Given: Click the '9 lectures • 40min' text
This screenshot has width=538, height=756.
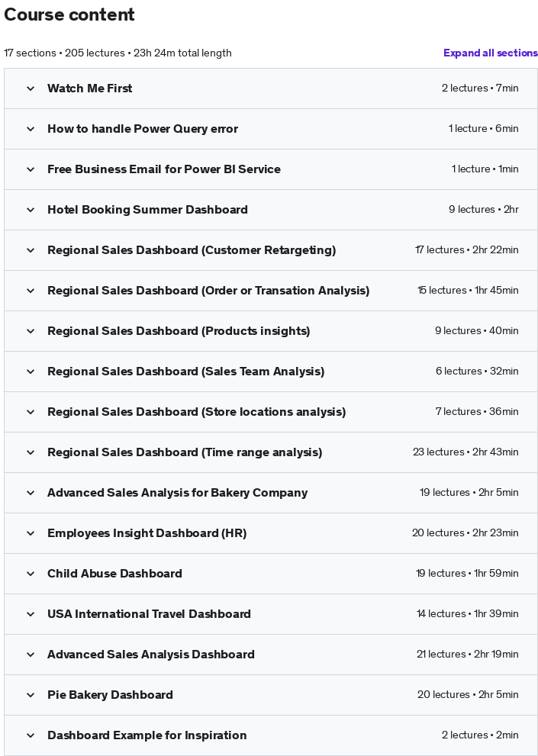Looking at the screenshot, I should (x=477, y=331).
